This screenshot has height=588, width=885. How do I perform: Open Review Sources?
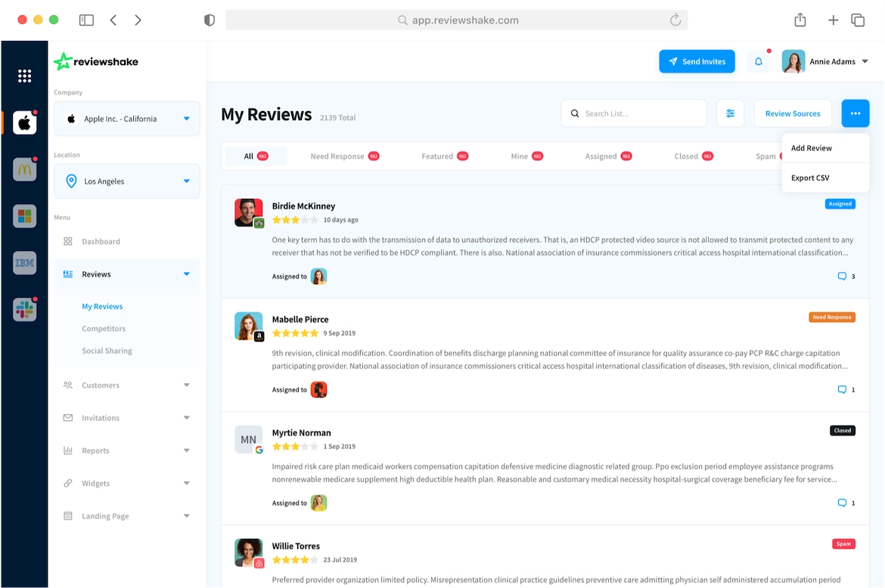click(x=793, y=113)
